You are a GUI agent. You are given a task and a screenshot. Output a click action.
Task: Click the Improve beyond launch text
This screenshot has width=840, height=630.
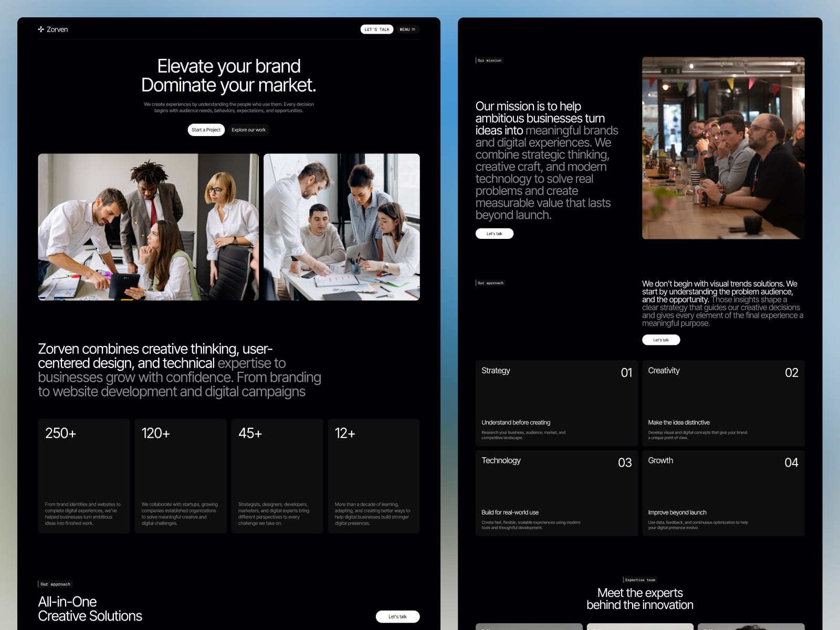pyautogui.click(x=677, y=512)
